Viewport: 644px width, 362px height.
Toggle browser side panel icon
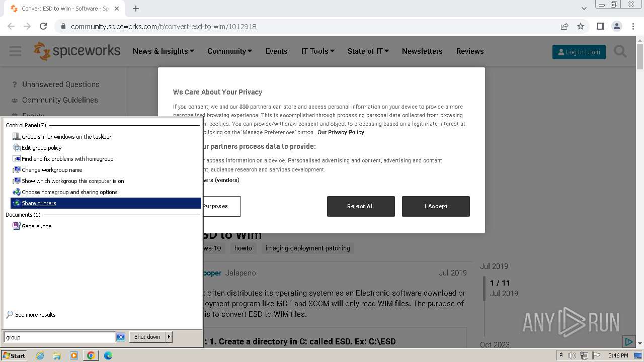600,26
